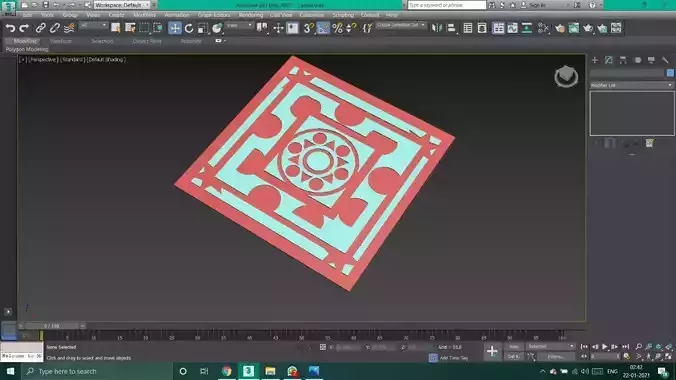The image size is (676, 380).
Task: Open Google Chrome from the taskbar
Action: (x=226, y=371)
